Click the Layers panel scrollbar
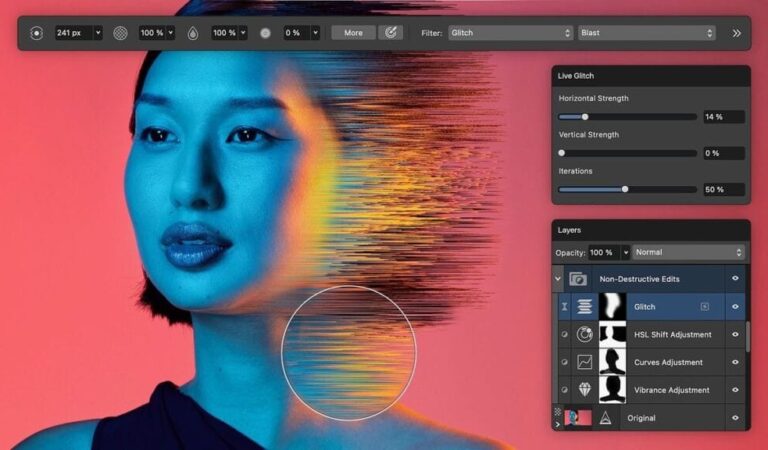 (x=747, y=336)
